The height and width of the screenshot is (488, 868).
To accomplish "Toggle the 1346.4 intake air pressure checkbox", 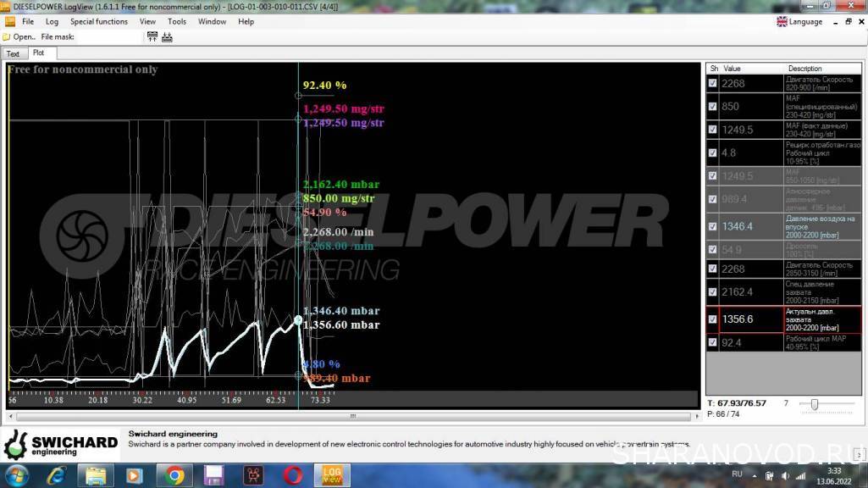I will click(x=712, y=226).
